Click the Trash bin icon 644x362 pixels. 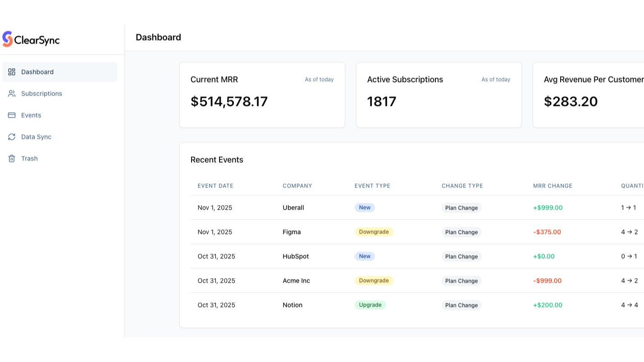point(12,159)
